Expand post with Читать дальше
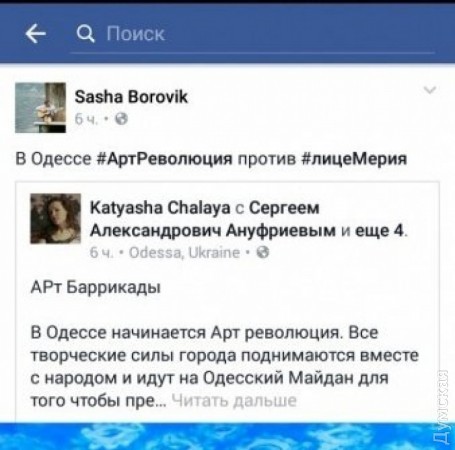Screen dimensions: 455x450 point(234,401)
